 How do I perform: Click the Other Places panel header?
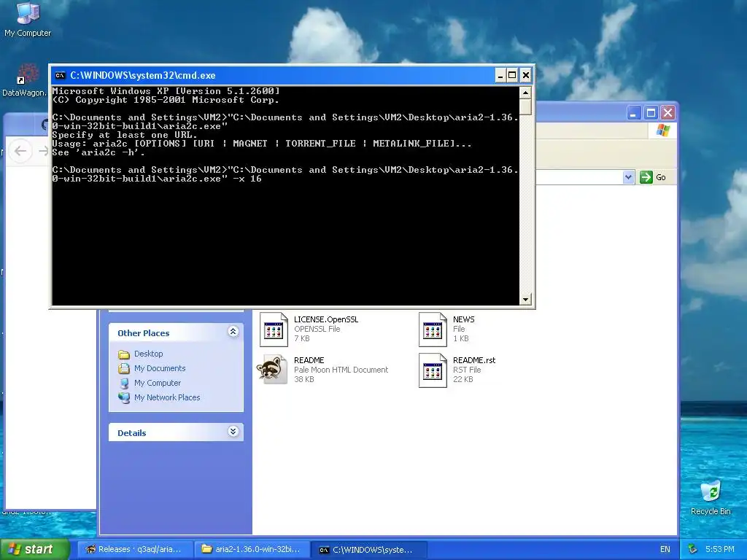(176, 332)
